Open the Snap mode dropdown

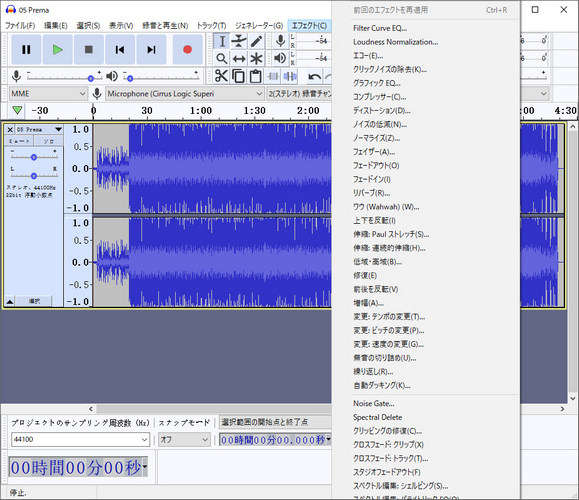pyautogui.click(x=184, y=439)
